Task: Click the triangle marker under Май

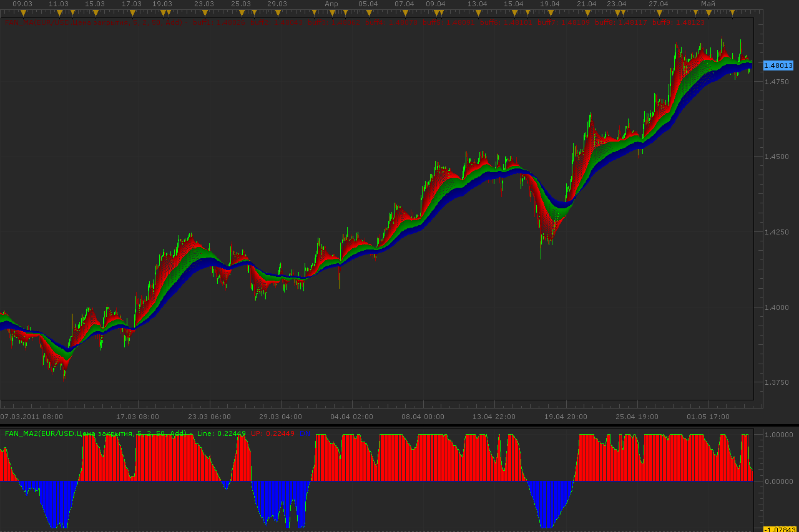Action: [708, 12]
